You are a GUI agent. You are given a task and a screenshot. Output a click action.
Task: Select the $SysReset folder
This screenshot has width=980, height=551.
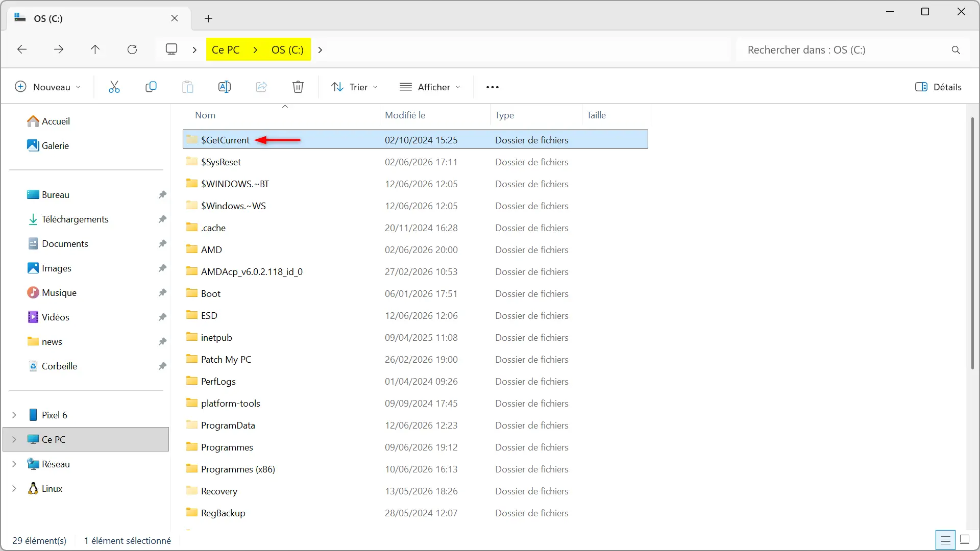(415, 162)
